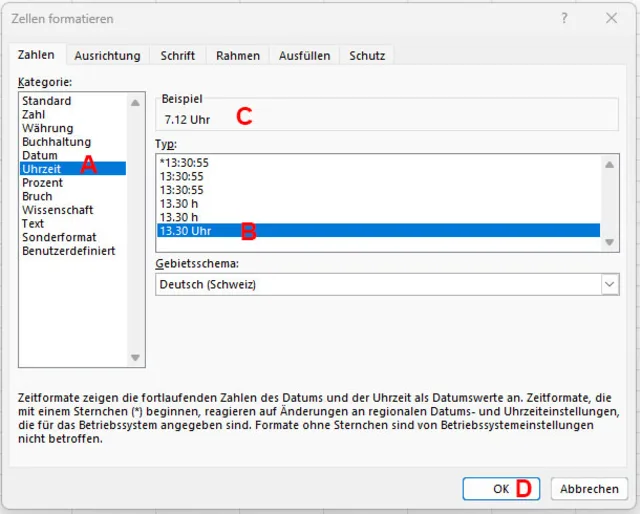Select Währung in the category list

click(47, 128)
